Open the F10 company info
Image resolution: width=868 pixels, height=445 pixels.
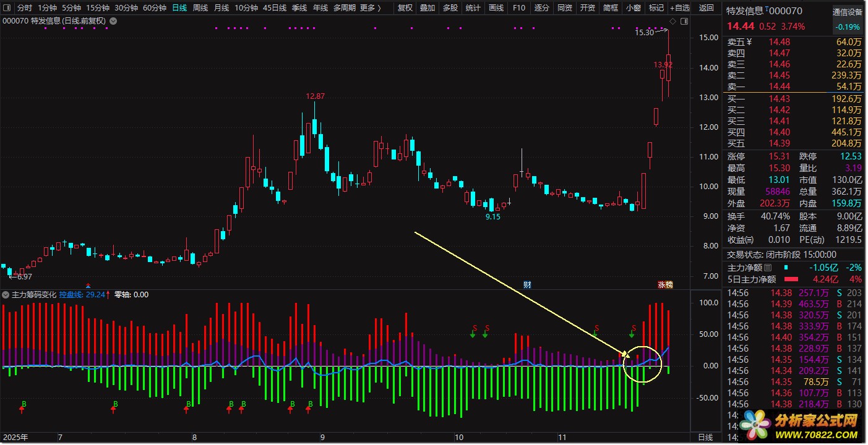(x=519, y=8)
